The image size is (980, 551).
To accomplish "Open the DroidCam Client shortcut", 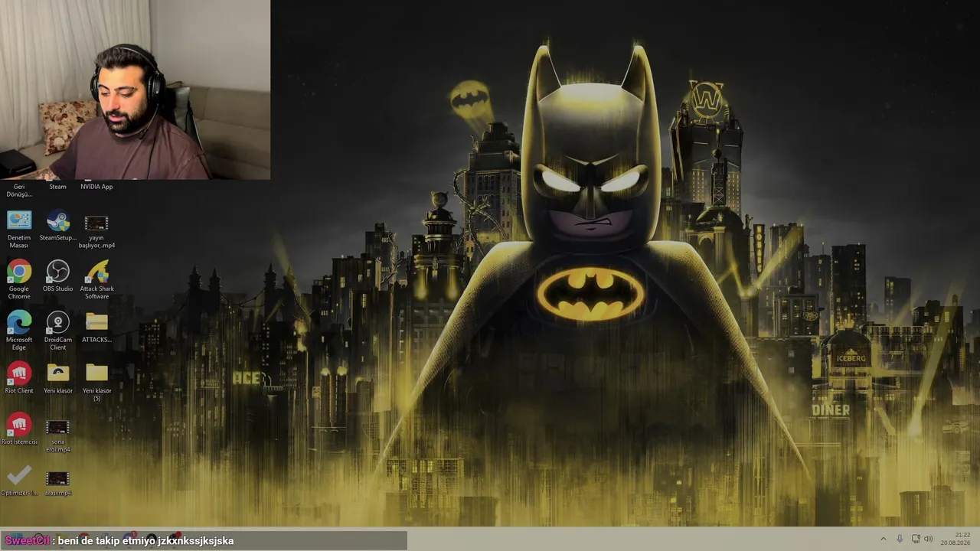I will pyautogui.click(x=58, y=331).
